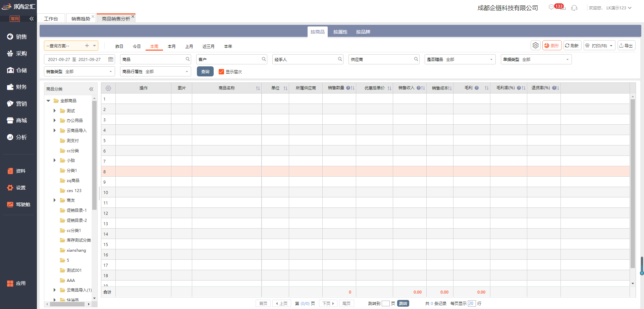The height and width of the screenshot is (309, 644).
Task: Open the message notifications icon
Action: 551,7
